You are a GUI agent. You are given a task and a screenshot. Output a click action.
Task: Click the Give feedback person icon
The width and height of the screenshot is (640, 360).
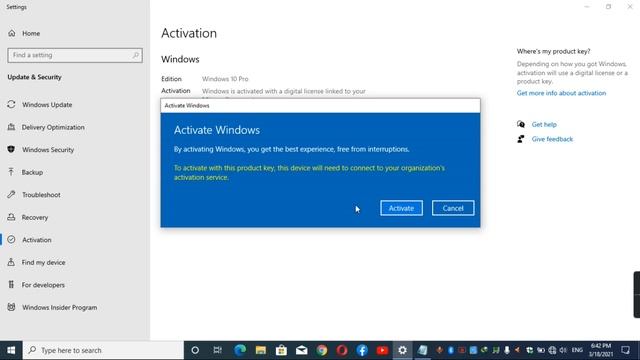pos(521,139)
